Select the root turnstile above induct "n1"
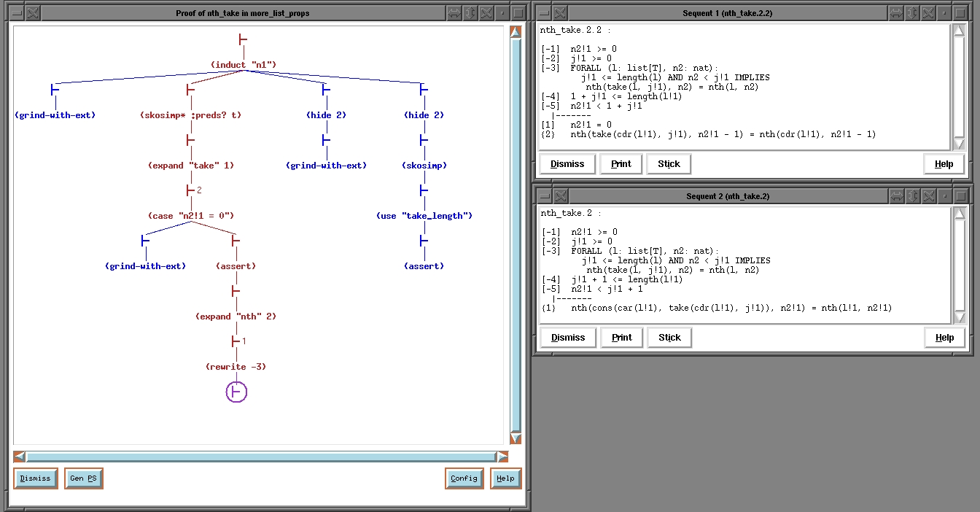This screenshot has height=512, width=980. [x=243, y=39]
